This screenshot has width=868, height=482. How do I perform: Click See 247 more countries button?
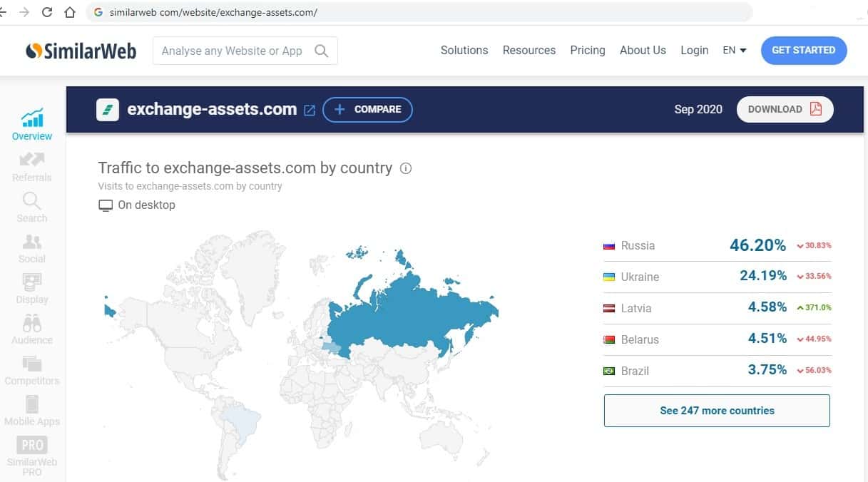tap(717, 411)
